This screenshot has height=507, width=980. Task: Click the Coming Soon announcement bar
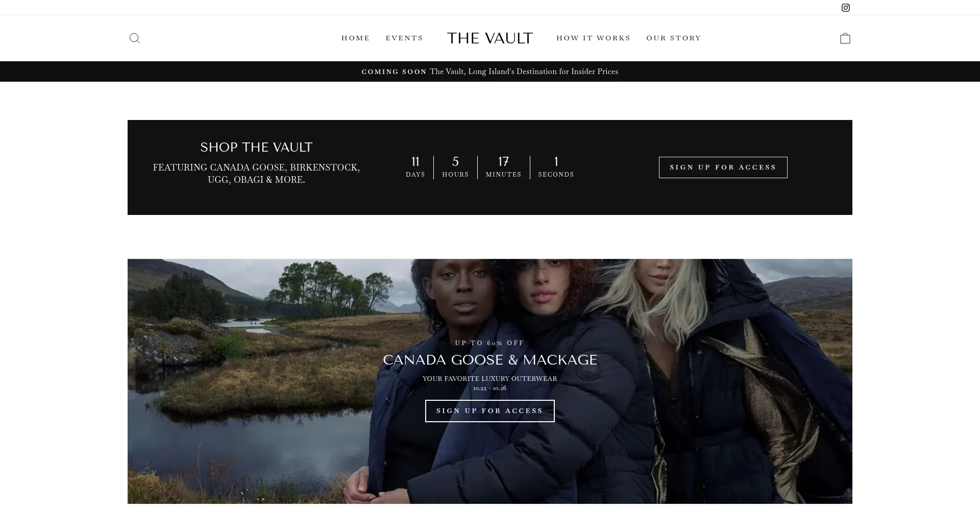coord(490,71)
